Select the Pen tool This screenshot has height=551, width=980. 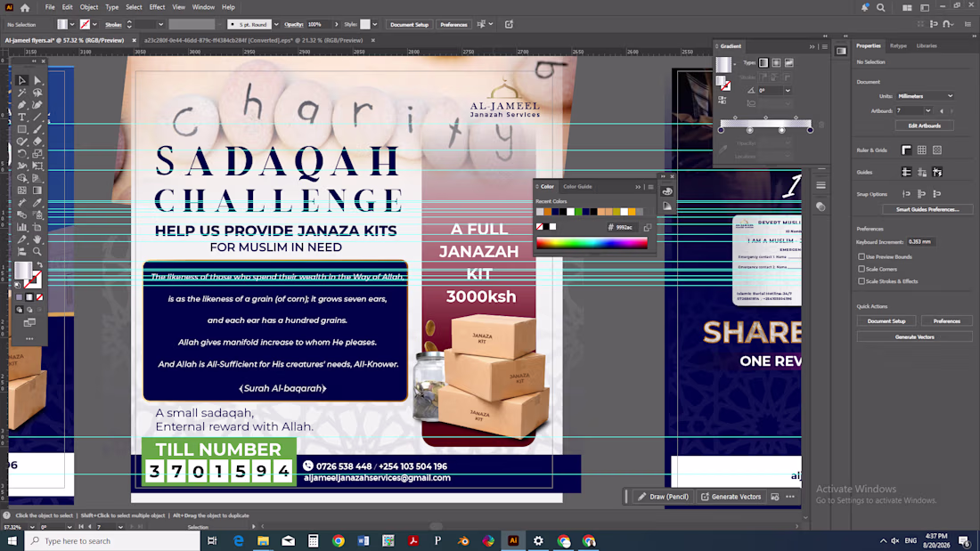pyautogui.click(x=22, y=105)
